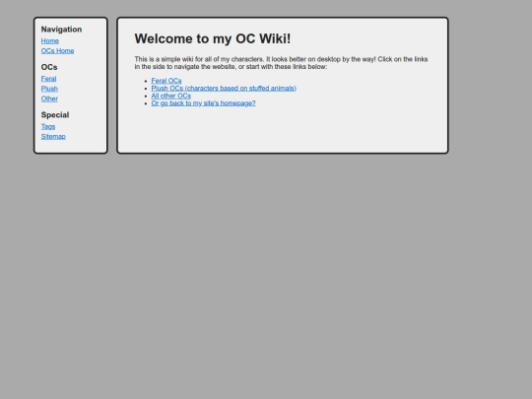
Task: Select the Plush sidebar link
Action: click(x=49, y=89)
